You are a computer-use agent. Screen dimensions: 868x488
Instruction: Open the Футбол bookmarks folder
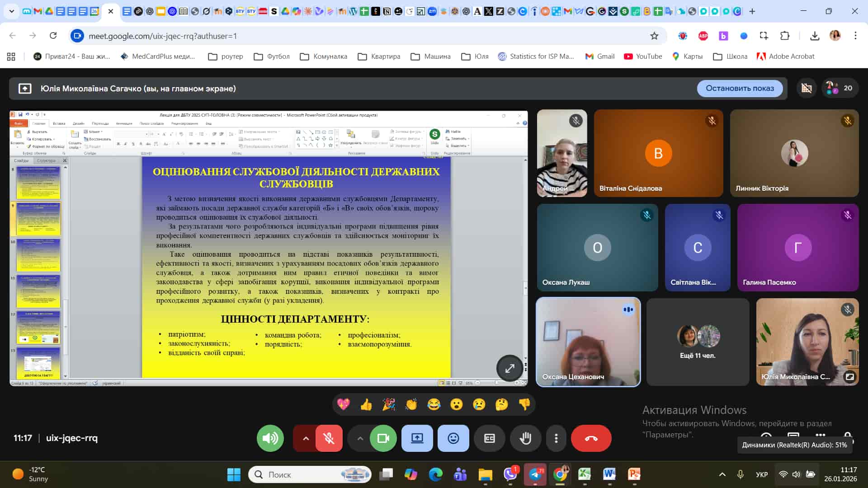pos(272,56)
